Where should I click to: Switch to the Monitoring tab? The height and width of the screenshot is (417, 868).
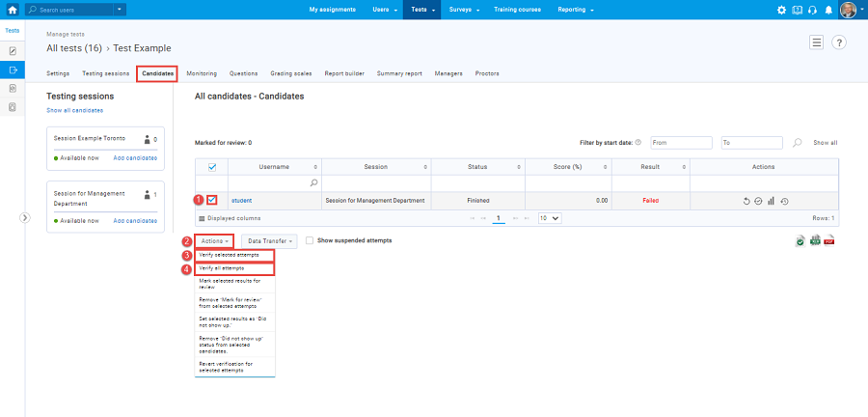point(202,73)
